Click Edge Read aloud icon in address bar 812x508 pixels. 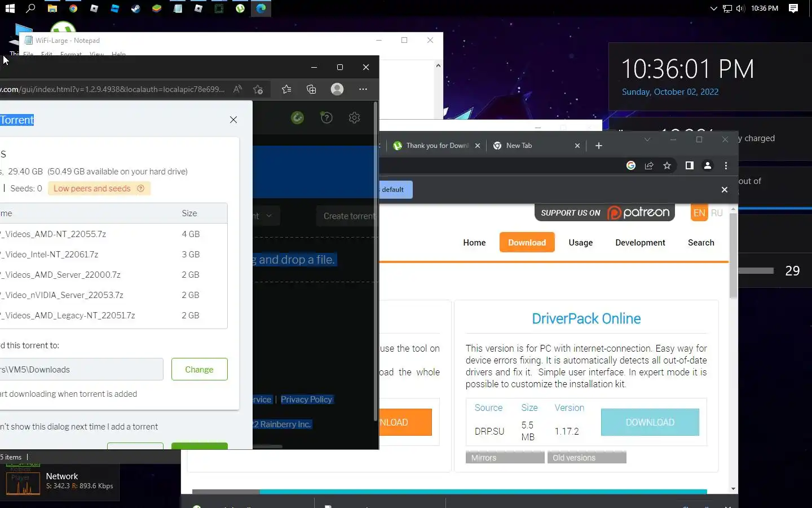tap(237, 89)
